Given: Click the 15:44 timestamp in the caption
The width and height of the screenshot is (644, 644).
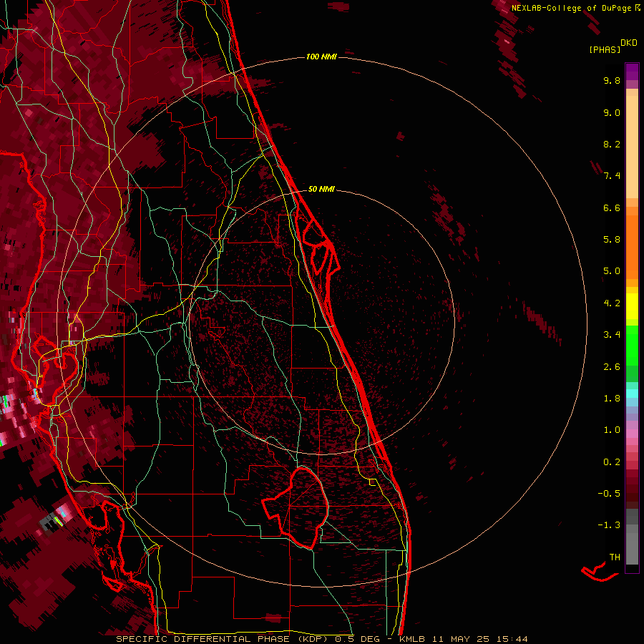Looking at the screenshot, I should point(512,639).
